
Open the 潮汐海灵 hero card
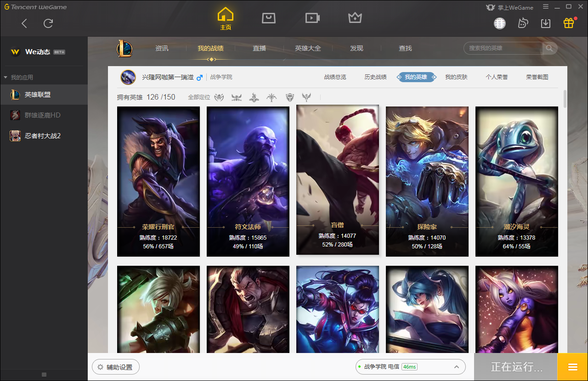point(517,182)
